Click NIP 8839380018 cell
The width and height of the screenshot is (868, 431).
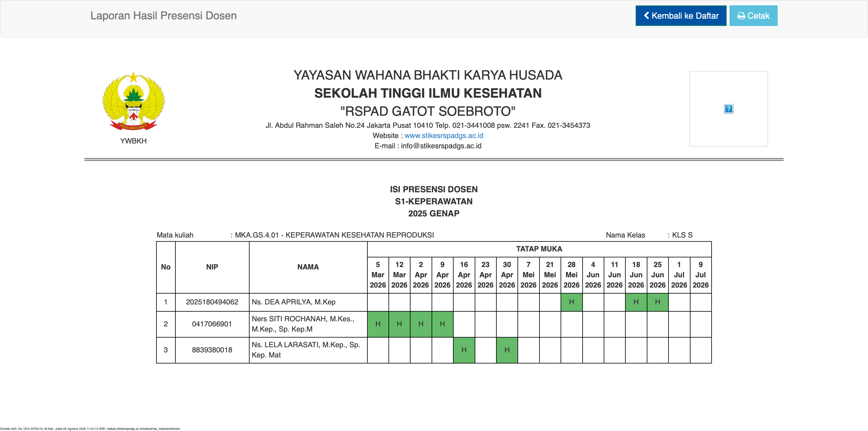tap(212, 350)
